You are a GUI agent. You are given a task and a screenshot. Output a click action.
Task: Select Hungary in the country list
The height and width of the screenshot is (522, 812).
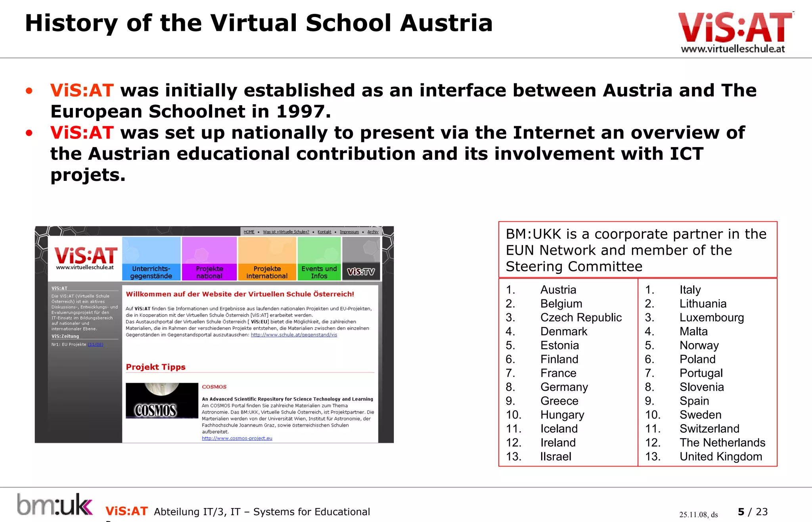click(562, 415)
